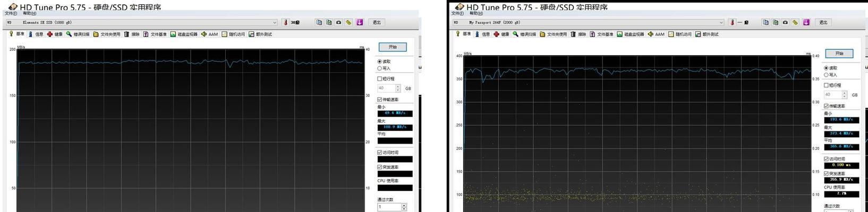Open 随机访问 tab in My Passport window
868x212 pixels.
(680, 34)
